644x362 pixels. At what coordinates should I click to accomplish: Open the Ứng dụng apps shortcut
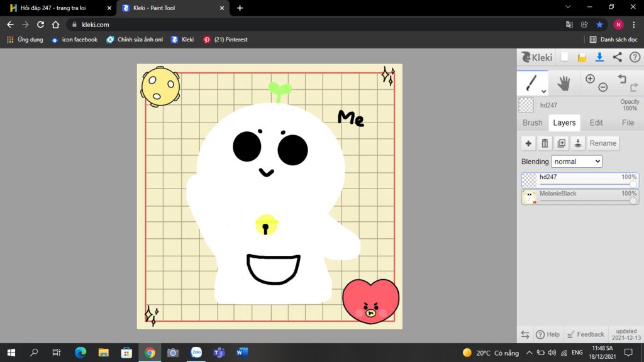[25, 40]
